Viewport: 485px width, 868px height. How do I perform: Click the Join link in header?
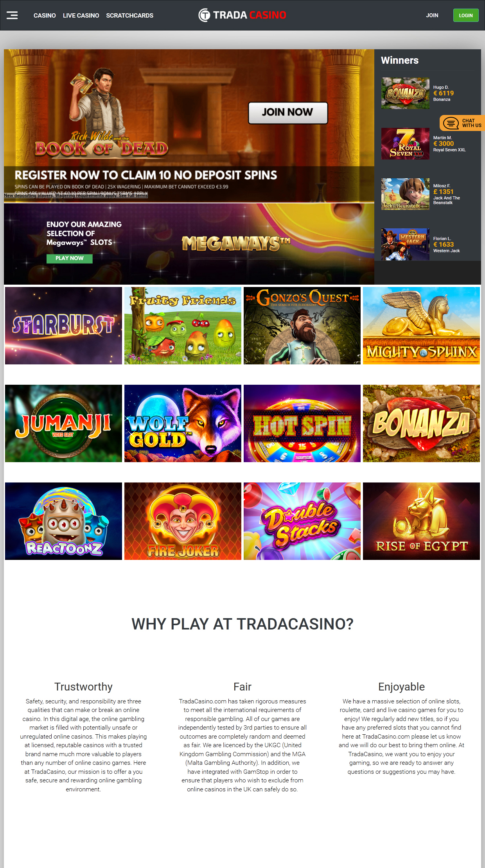[x=432, y=15]
